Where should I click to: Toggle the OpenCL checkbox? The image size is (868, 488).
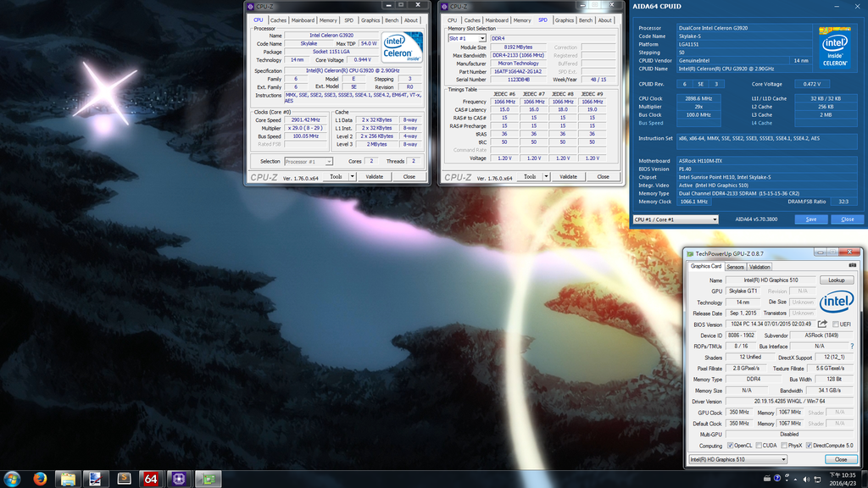(x=731, y=446)
